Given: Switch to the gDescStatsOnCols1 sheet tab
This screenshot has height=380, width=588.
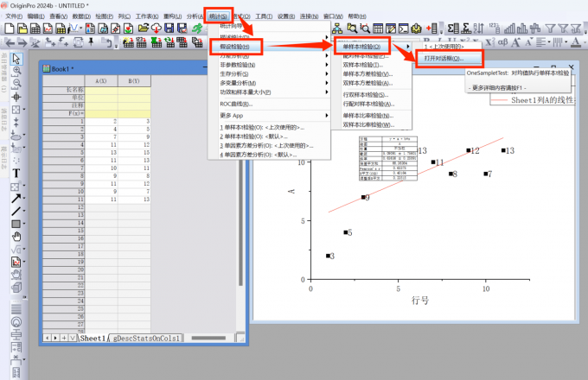Looking at the screenshot, I should pos(146,338).
